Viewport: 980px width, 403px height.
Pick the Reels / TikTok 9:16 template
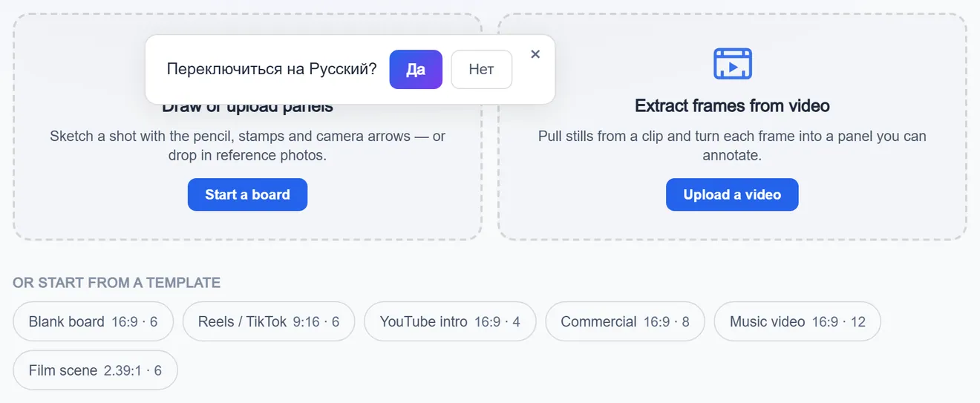(269, 321)
